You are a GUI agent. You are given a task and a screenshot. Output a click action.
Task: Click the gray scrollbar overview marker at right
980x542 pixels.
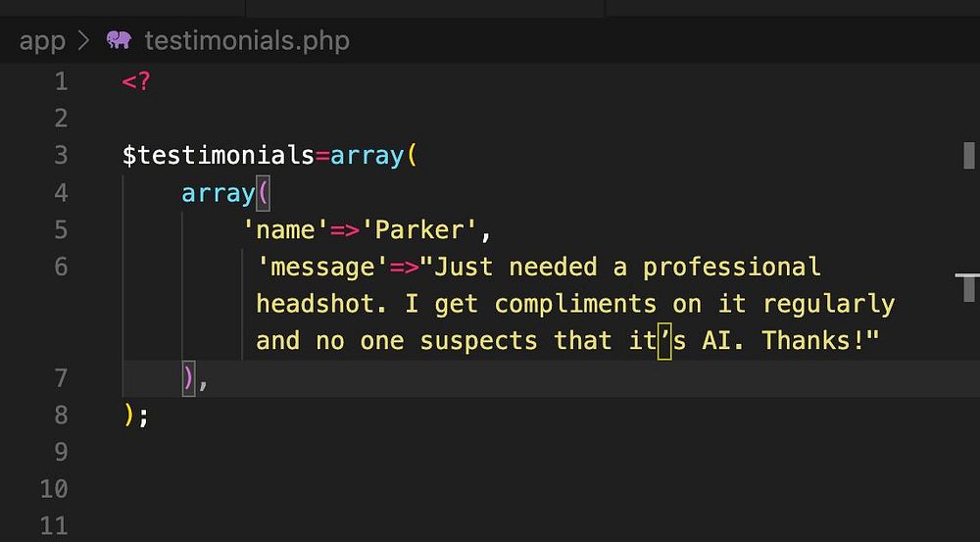pos(968,155)
